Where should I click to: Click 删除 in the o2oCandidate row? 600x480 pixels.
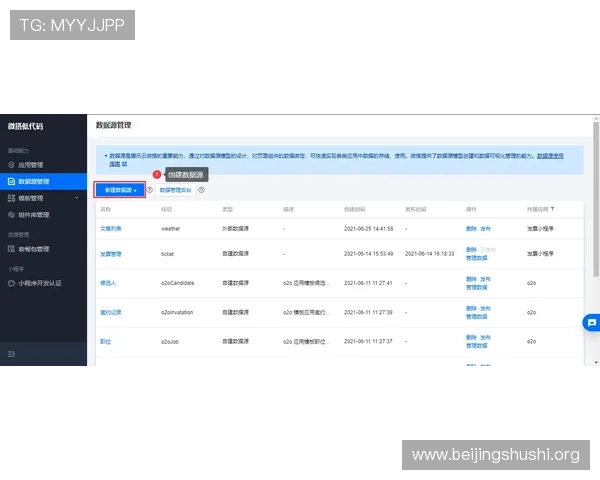[x=471, y=279]
